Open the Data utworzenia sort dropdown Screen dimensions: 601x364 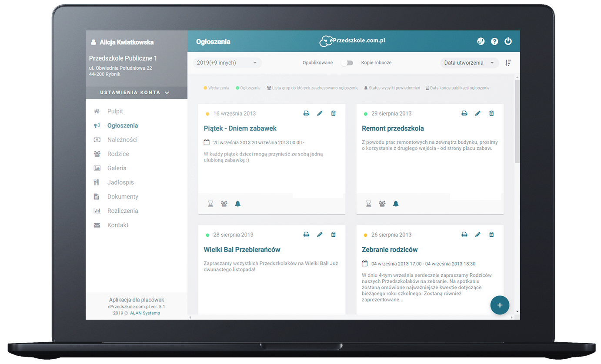(469, 63)
